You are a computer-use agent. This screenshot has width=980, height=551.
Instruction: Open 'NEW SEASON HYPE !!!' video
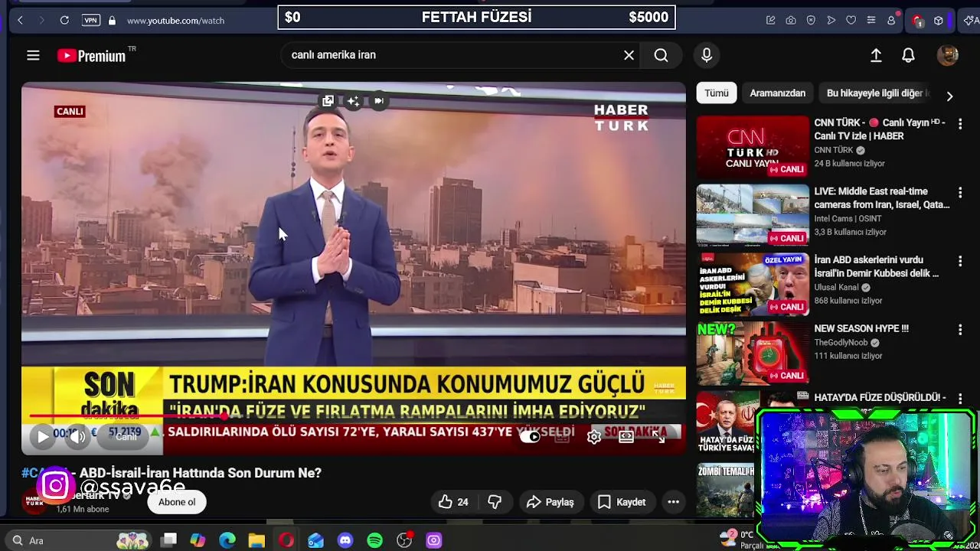coord(861,328)
